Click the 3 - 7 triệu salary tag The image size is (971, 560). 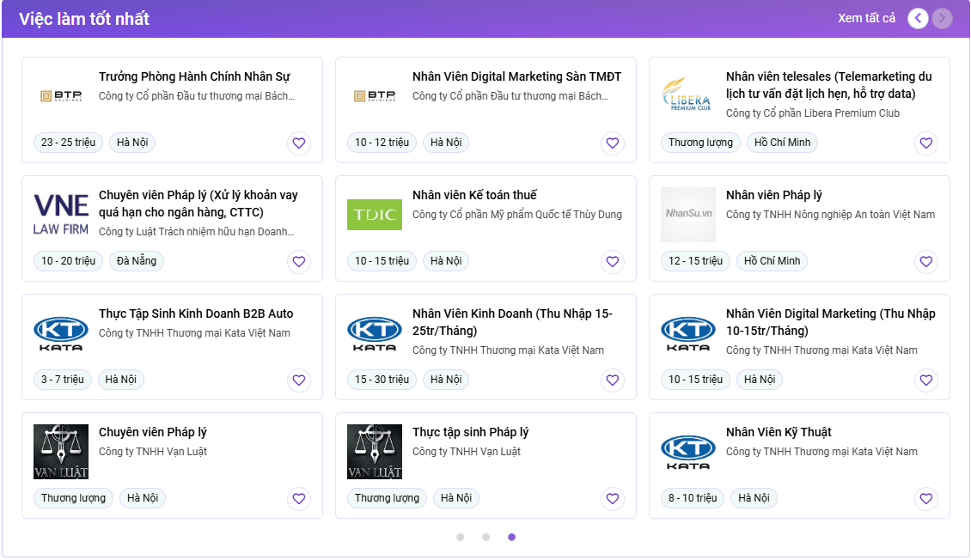click(x=63, y=380)
